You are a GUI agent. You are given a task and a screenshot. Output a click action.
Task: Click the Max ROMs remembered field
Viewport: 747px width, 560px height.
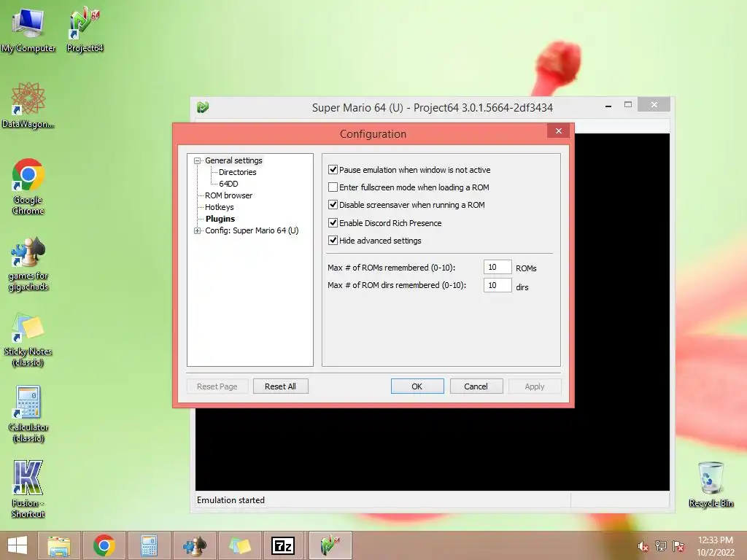pyautogui.click(x=498, y=267)
